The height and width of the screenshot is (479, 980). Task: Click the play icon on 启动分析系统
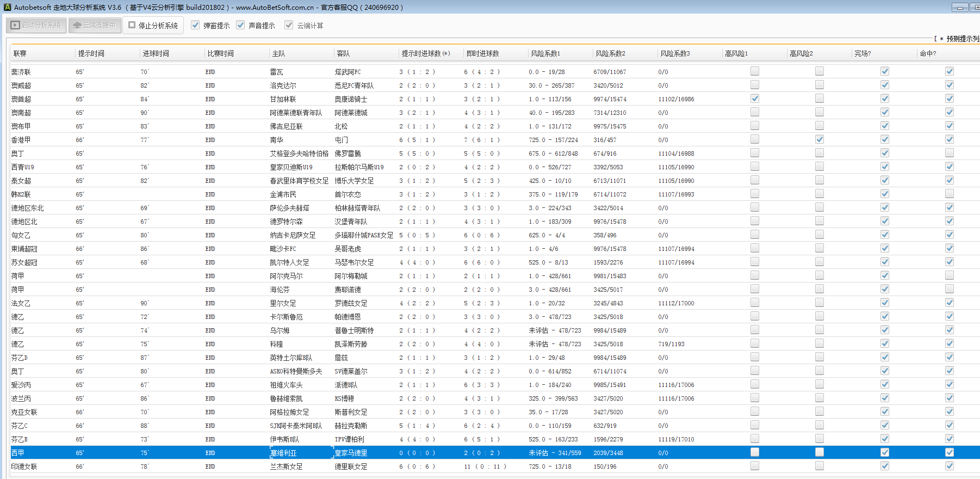tap(15, 25)
